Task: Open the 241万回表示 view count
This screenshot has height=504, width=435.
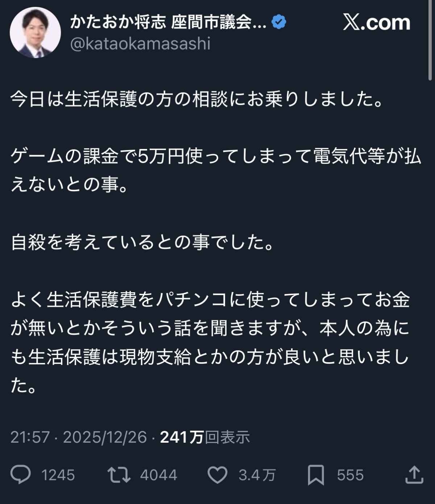Action: coord(205,437)
